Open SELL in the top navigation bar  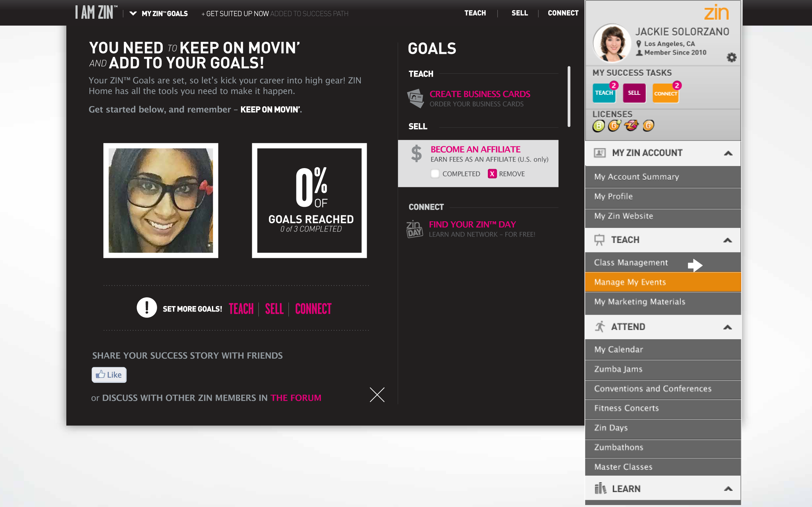click(520, 13)
